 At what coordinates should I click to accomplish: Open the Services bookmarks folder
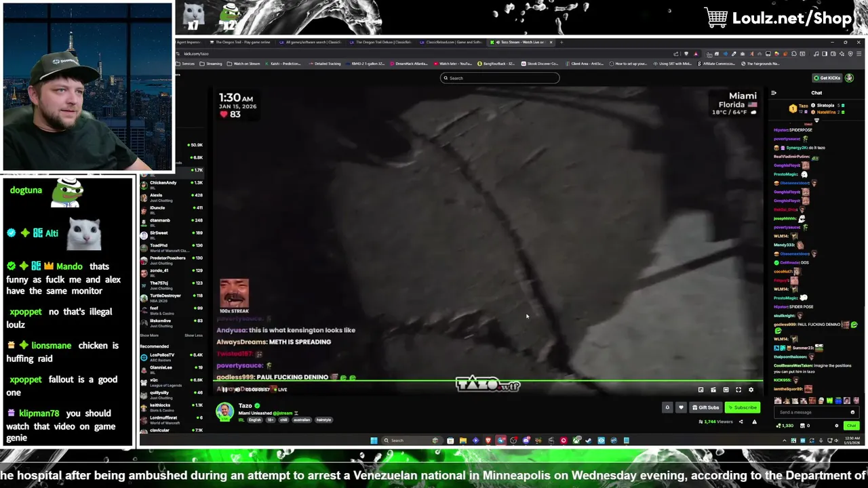[185, 64]
